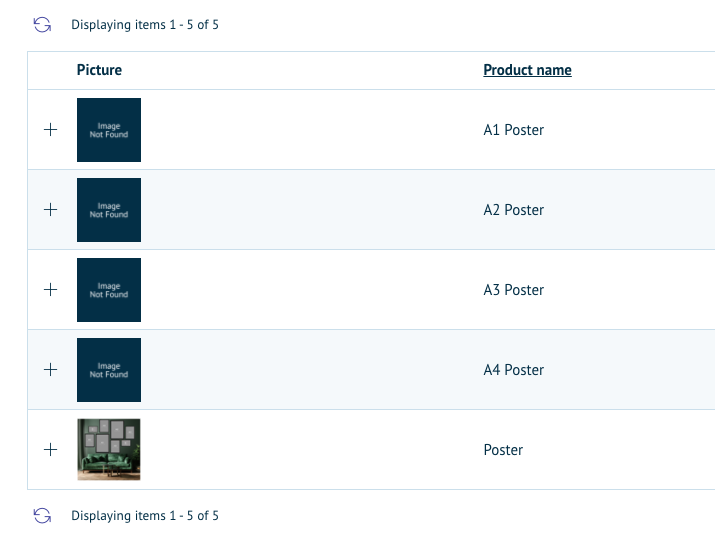
Task: Click the Picture column header
Action: 99,70
